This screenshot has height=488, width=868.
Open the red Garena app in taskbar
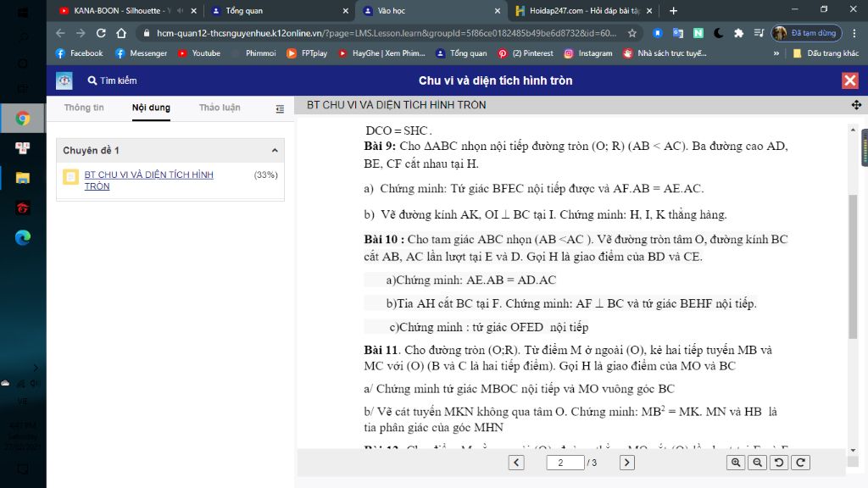[x=23, y=208]
